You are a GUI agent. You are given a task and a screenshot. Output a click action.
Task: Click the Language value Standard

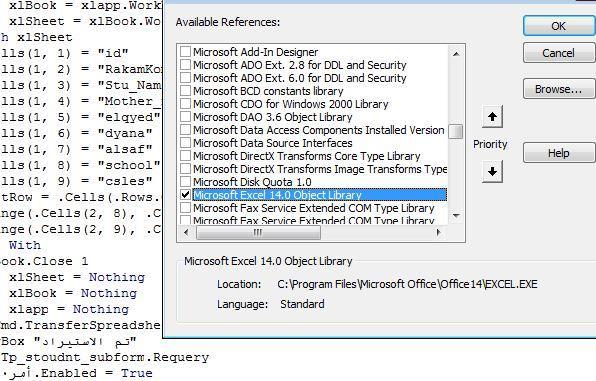pyautogui.click(x=302, y=304)
